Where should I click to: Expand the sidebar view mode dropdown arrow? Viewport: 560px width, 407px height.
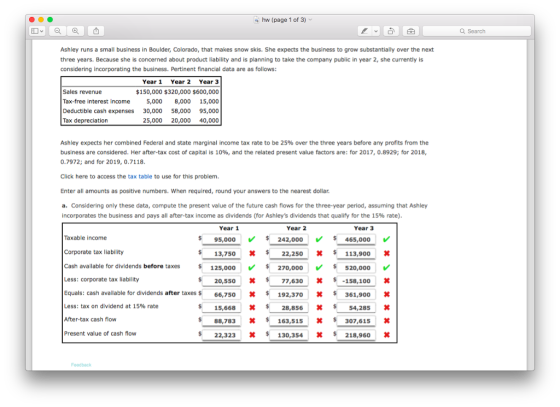[41, 31]
